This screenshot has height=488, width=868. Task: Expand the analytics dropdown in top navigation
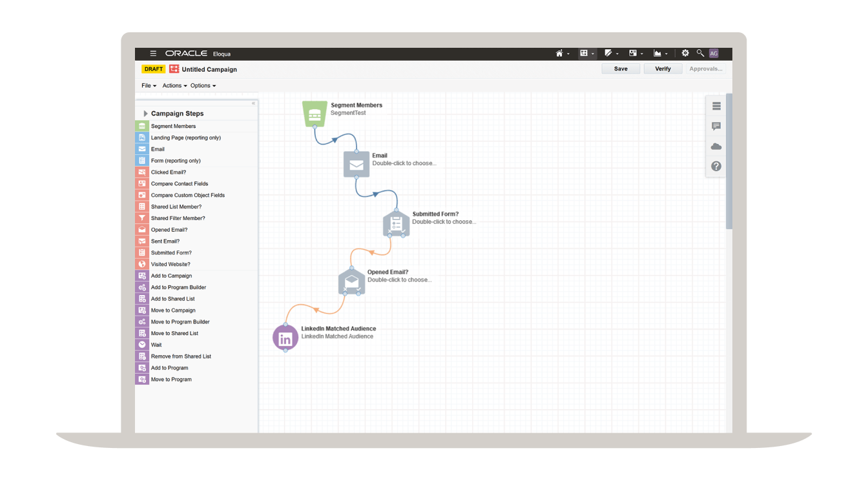[660, 53]
